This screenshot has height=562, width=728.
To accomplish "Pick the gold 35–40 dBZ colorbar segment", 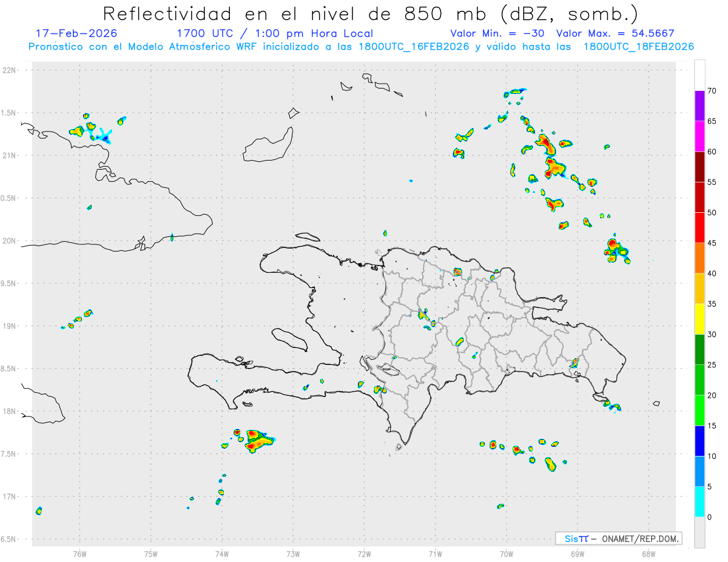I will pos(699,289).
